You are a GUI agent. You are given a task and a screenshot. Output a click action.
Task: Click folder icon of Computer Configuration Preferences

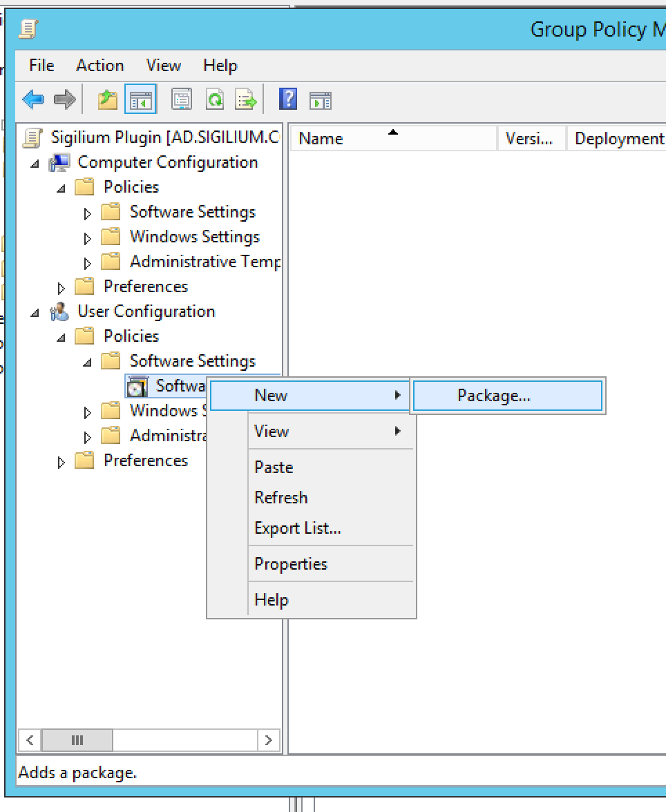pyautogui.click(x=84, y=287)
